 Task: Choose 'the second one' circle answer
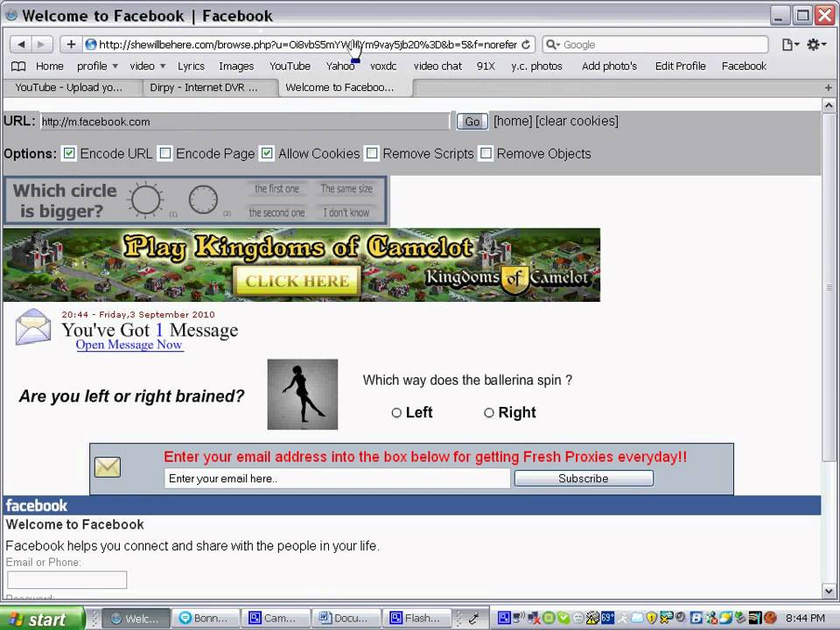277,213
